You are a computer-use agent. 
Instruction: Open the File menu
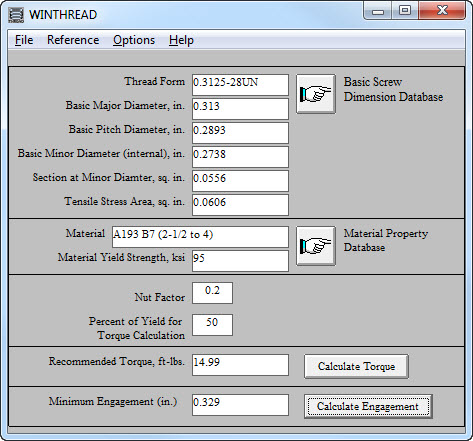24,40
